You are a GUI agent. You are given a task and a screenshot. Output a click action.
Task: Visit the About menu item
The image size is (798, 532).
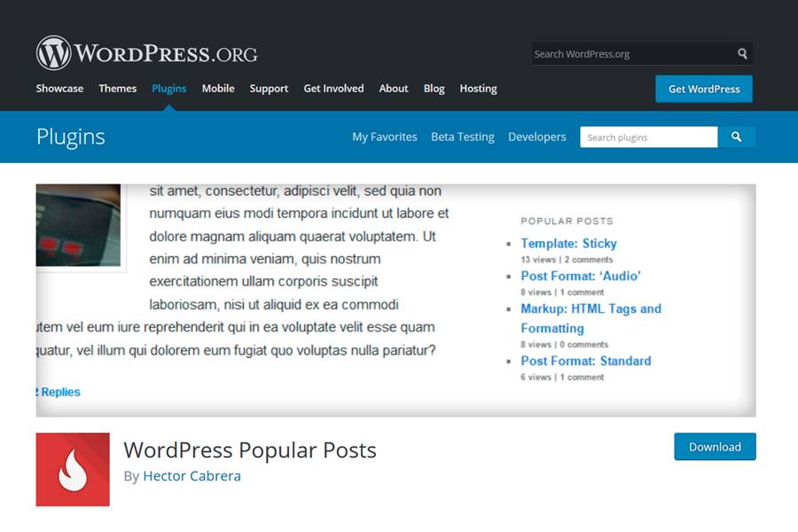394,89
